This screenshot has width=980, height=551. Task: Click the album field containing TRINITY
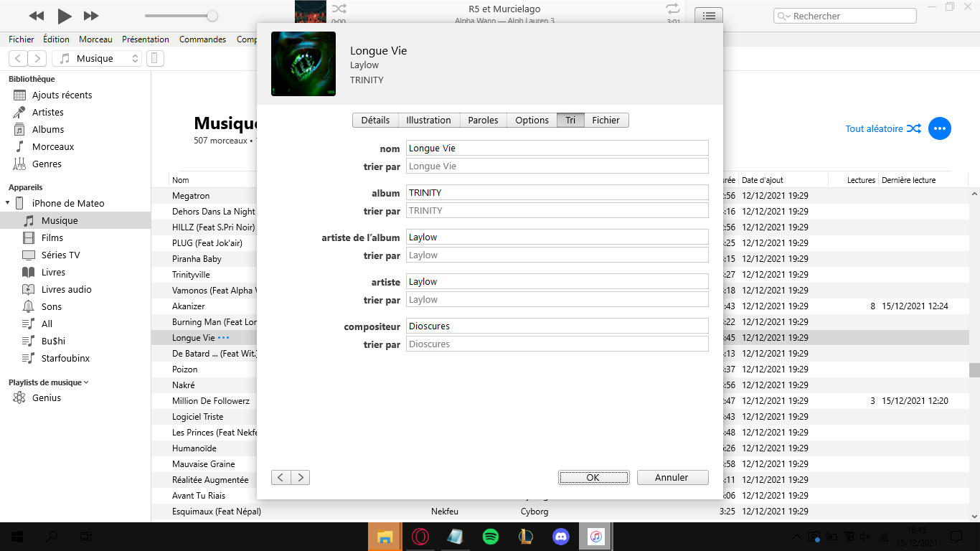point(557,193)
